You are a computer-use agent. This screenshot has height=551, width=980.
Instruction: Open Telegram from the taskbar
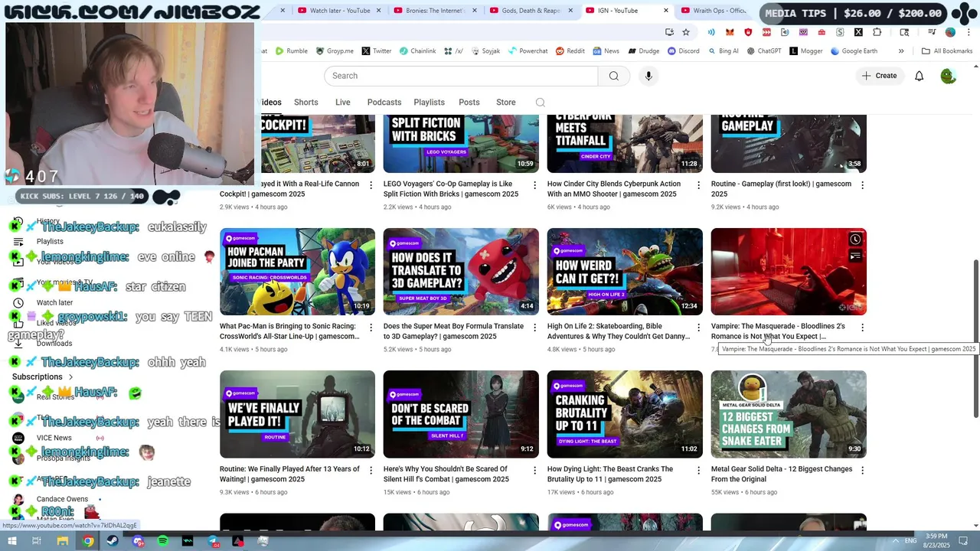(x=213, y=541)
